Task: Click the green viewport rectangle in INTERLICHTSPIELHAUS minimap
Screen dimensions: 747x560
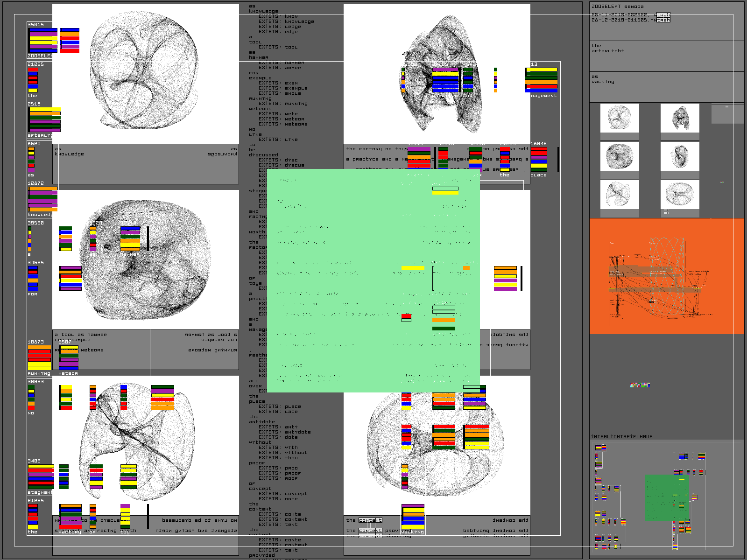Action: pos(666,497)
